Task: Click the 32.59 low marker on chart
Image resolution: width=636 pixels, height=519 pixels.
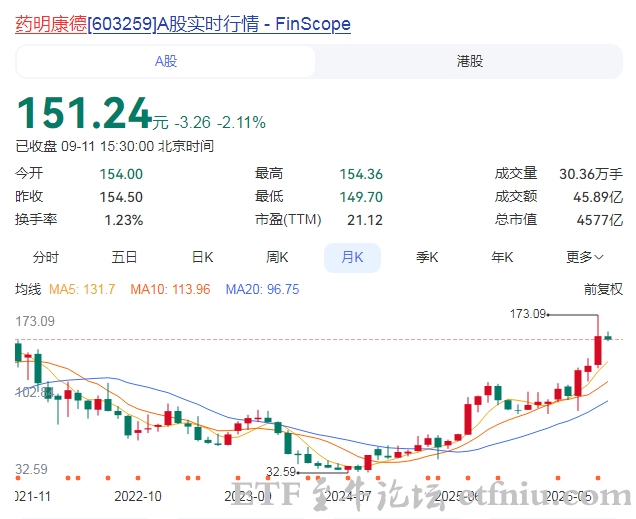Action: pyautogui.click(x=281, y=472)
